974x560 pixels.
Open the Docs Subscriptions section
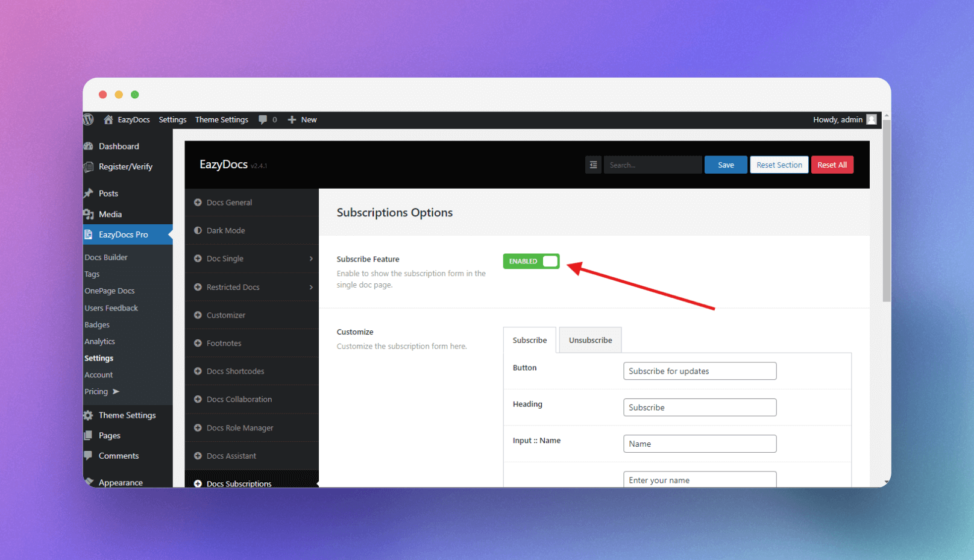click(x=251, y=479)
